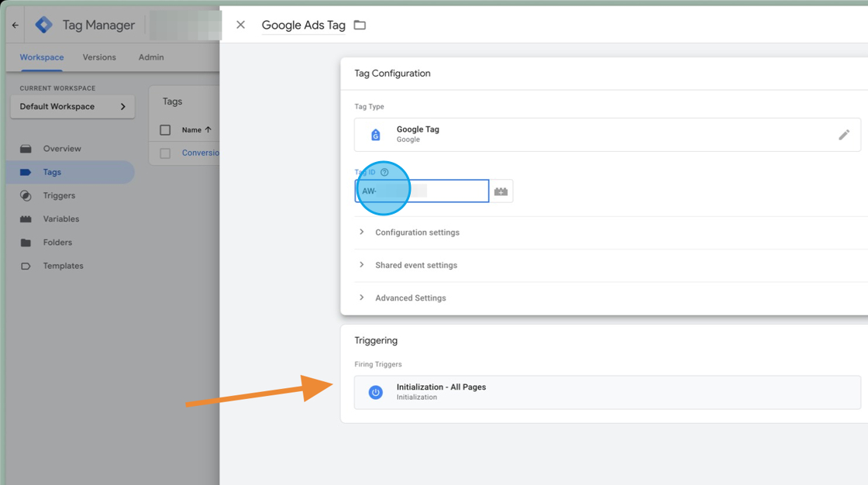The width and height of the screenshot is (868, 485).
Task: Click the Tag Manager logo icon
Action: (44, 25)
